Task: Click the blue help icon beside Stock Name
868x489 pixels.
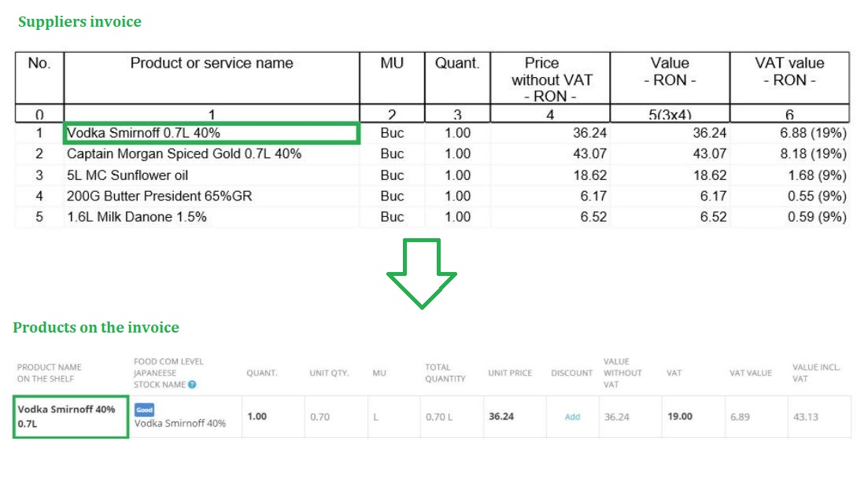Action: (x=192, y=384)
